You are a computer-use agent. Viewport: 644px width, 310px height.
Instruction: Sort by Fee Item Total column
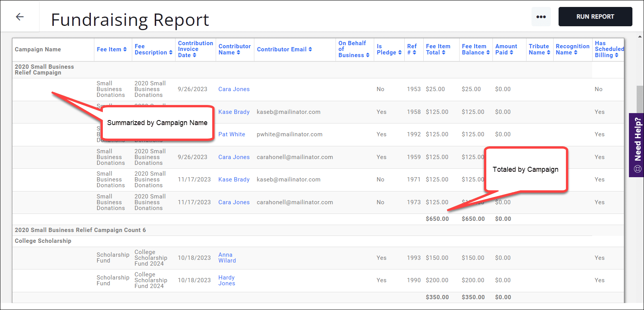(x=438, y=49)
